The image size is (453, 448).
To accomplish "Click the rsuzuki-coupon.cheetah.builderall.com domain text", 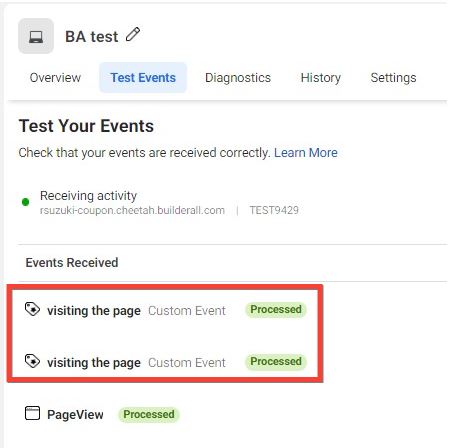I will coord(132,210).
